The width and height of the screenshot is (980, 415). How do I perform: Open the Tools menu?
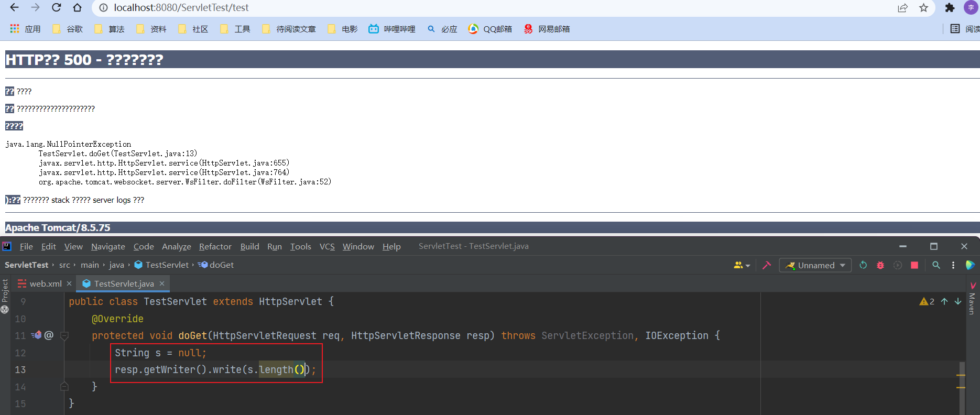(x=301, y=247)
